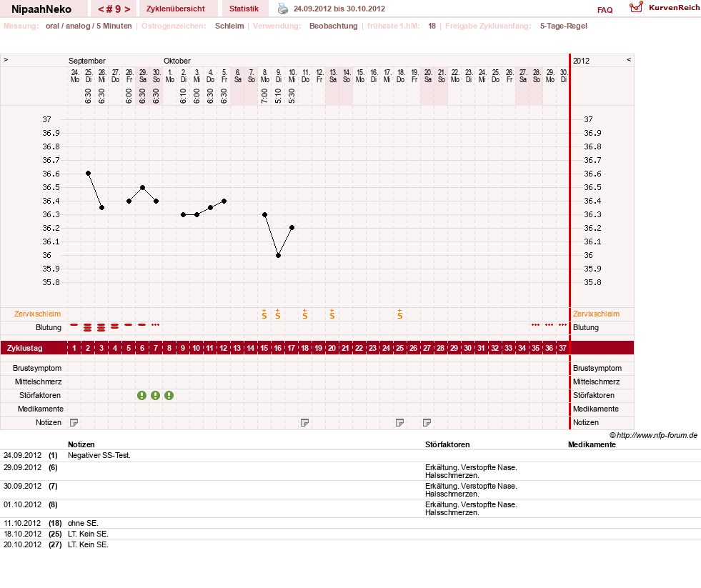This screenshot has width=701, height=588.
Task: Click the cycle number # 9 label
Action: point(114,9)
